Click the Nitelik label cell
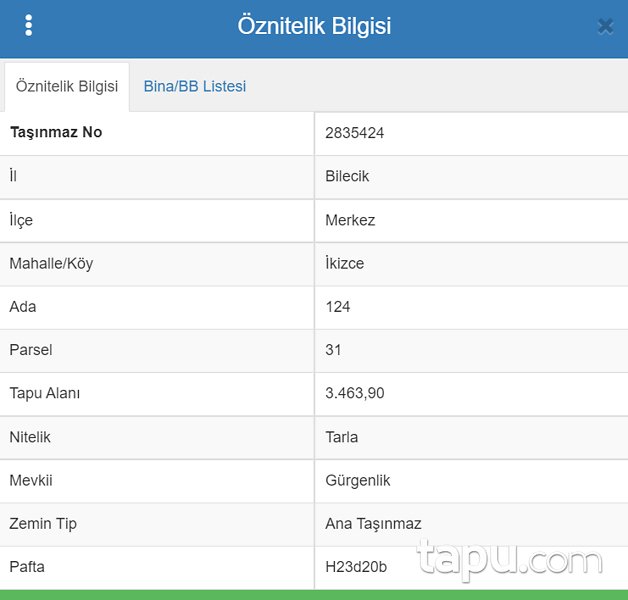Image resolution: width=628 pixels, height=600 pixels. [157, 438]
